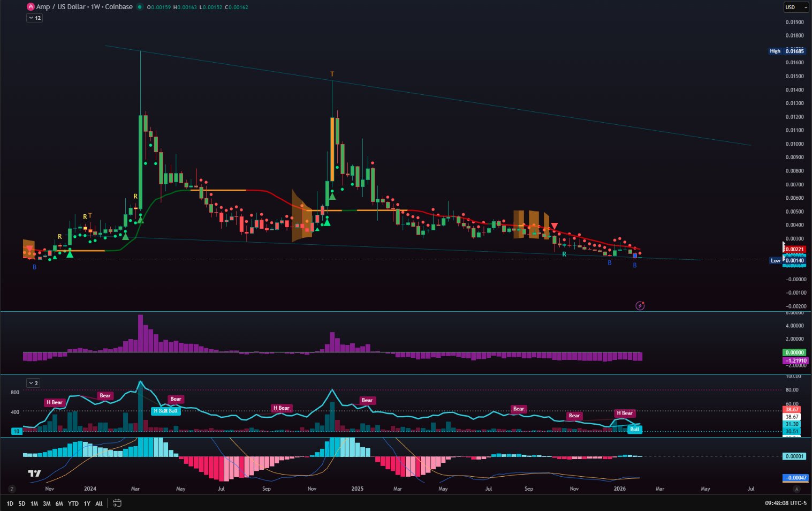This screenshot has width=812, height=511.
Task: Click the Amp coin logo icon
Action: pos(31,7)
